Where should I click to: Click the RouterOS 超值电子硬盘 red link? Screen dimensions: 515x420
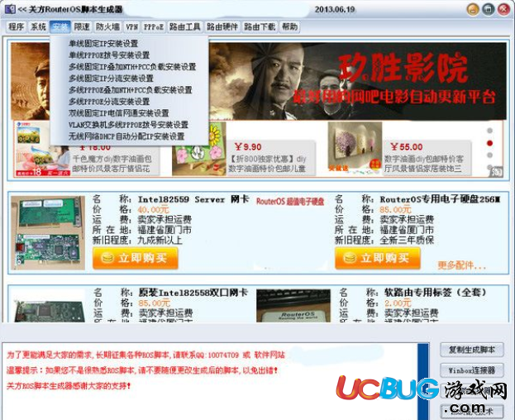point(290,201)
